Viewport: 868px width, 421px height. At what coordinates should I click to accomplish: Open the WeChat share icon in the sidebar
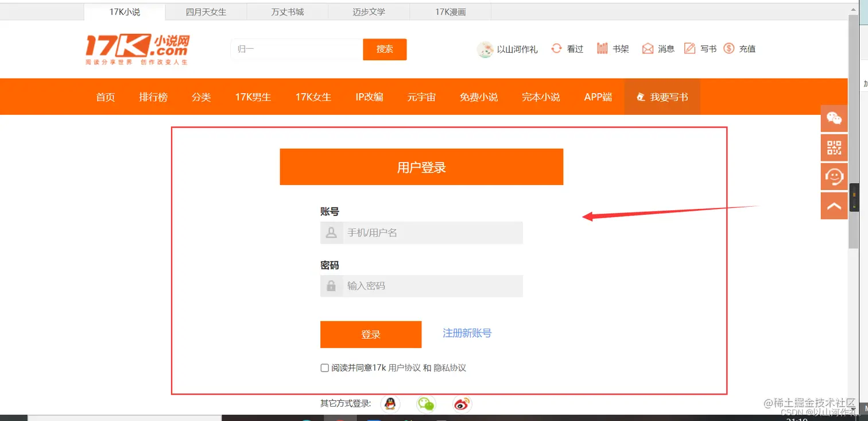click(x=834, y=118)
